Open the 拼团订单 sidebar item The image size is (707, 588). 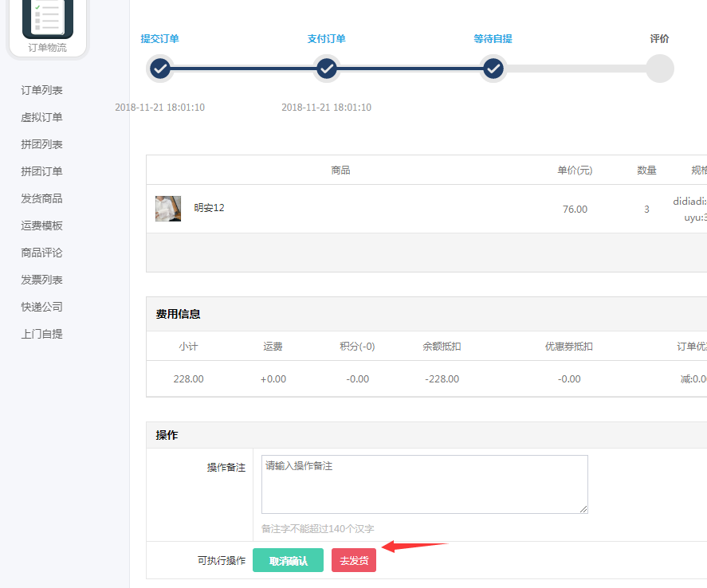41,171
